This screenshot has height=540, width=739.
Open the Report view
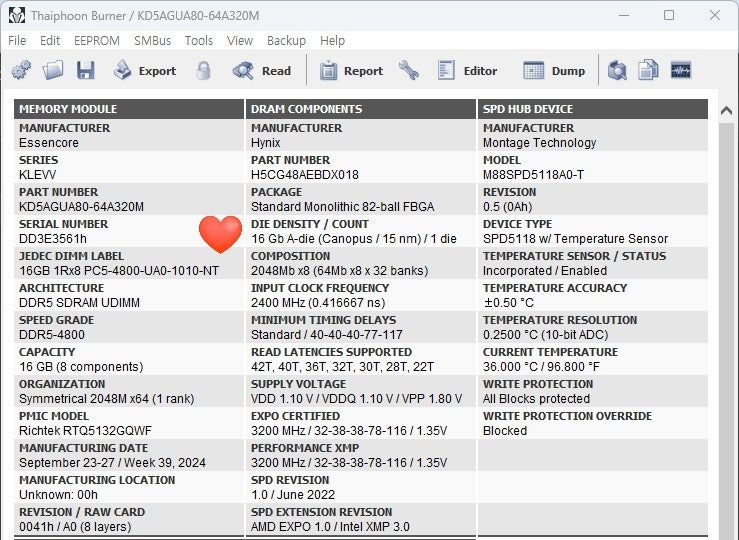(351, 71)
